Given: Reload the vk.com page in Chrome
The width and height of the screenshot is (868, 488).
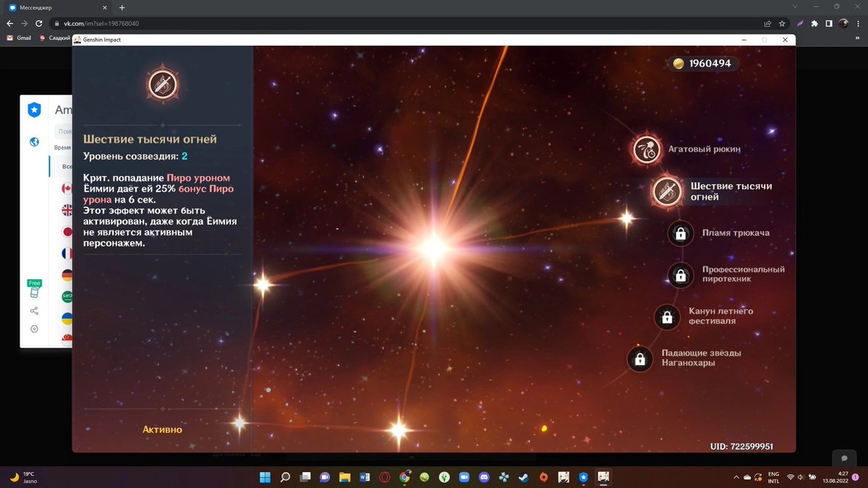Looking at the screenshot, I should 38,23.
